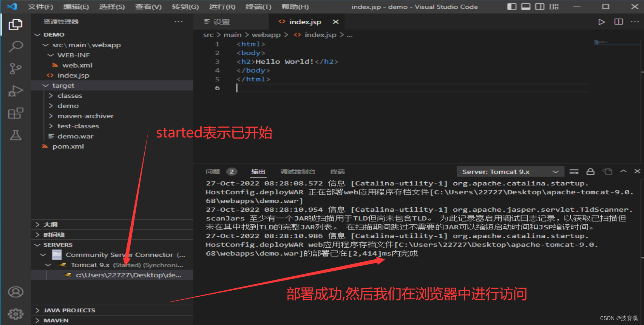Open output log in editor
This screenshot has height=325, width=644.
pyautogui.click(x=607, y=172)
